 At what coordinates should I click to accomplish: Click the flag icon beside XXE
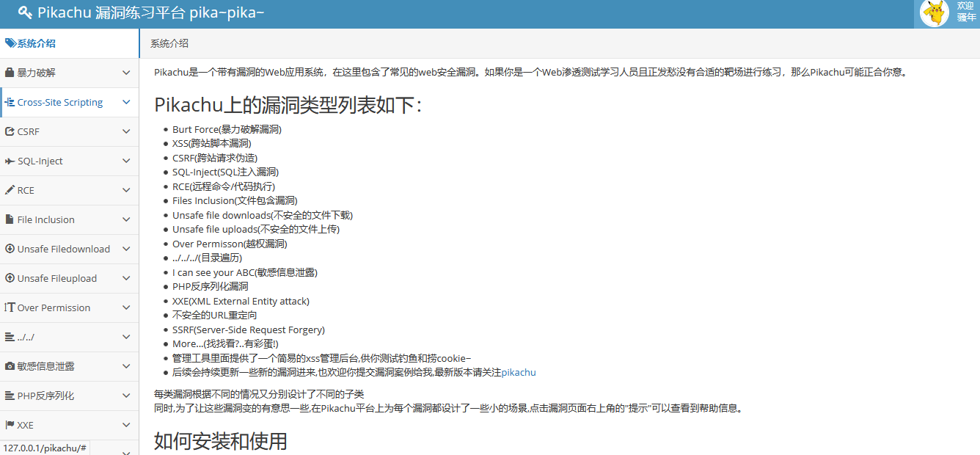click(x=10, y=425)
